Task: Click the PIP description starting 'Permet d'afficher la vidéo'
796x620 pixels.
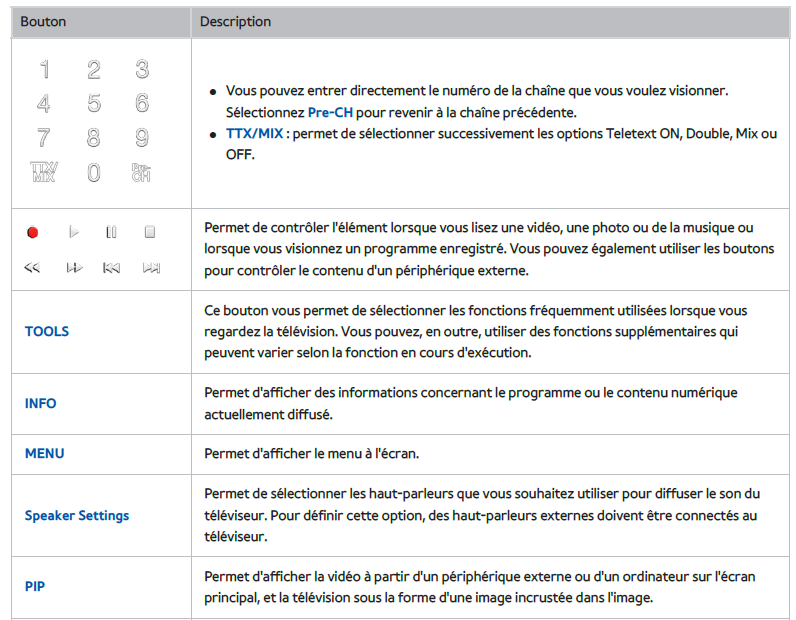Action: tap(480, 587)
